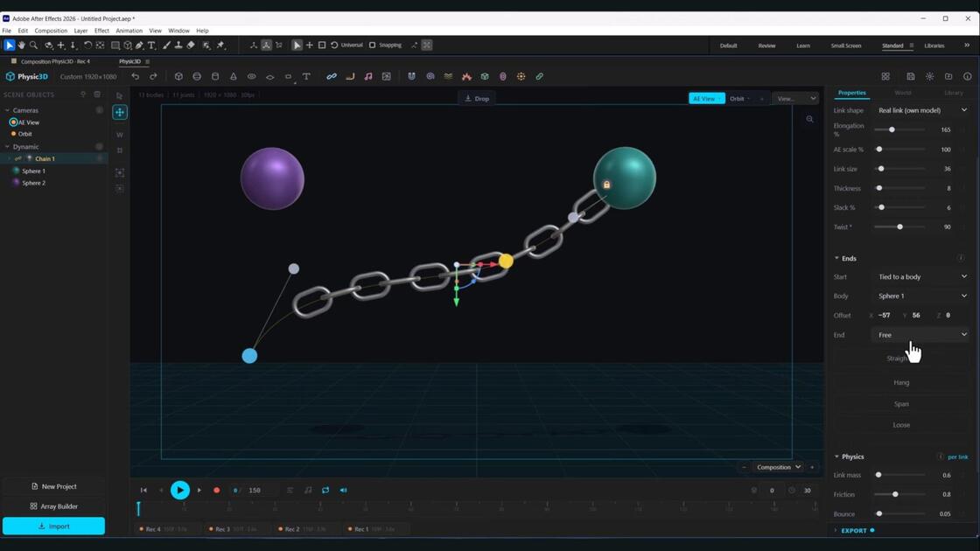Collapse the Ends section

tap(836, 258)
